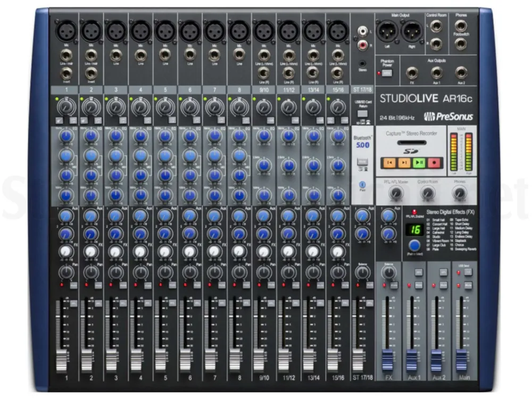Mute channel 5
This screenshot has height=399, width=532.
point(172,286)
